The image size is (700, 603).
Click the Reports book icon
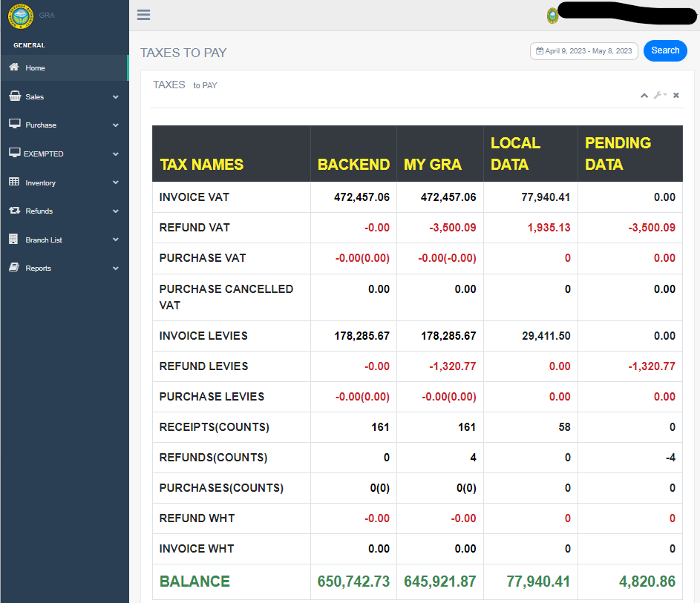13,268
